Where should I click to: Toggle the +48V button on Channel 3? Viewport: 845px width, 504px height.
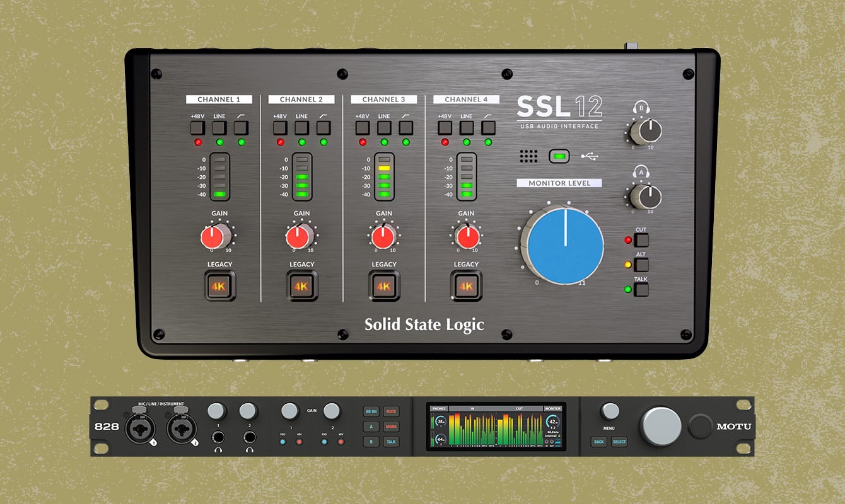point(362,128)
